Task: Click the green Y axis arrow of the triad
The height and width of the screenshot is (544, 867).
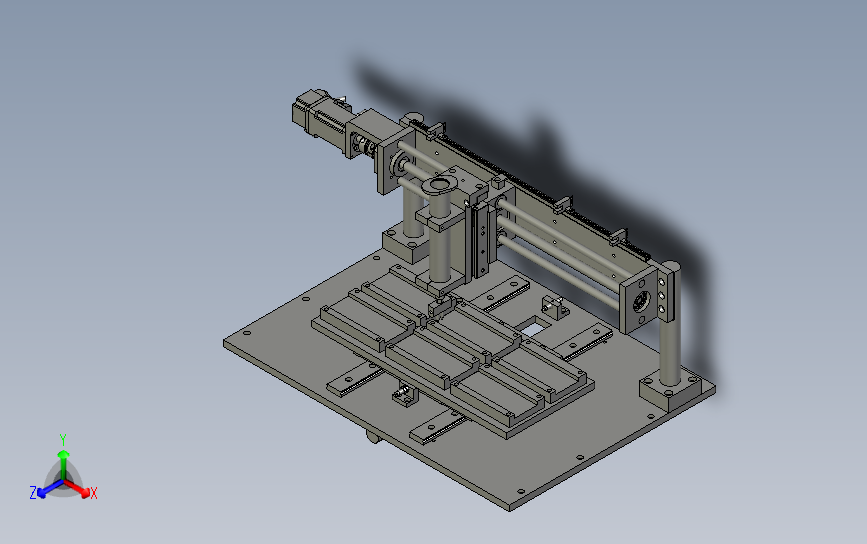Action: tap(64, 464)
